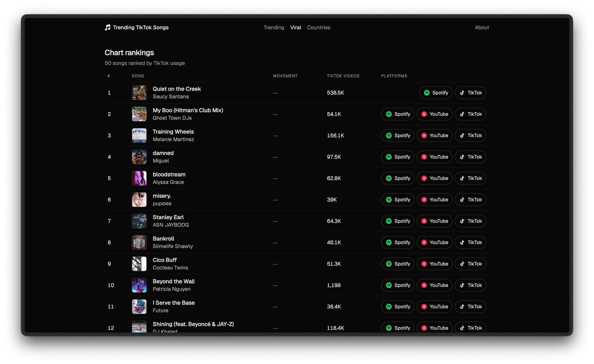Screen dimensions: 594x364
Task: Click the Cico Buff album cover
Action: click(139, 264)
